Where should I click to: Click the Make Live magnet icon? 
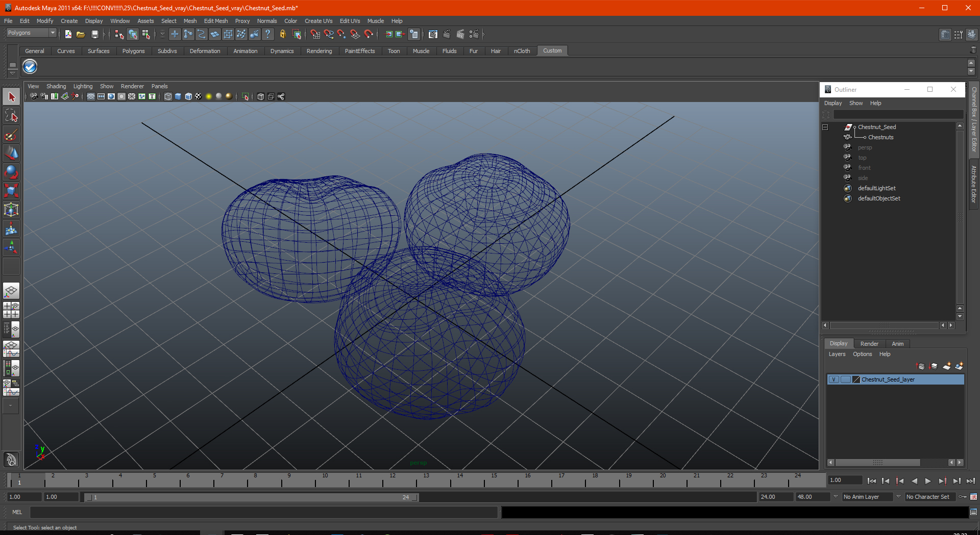click(x=369, y=34)
